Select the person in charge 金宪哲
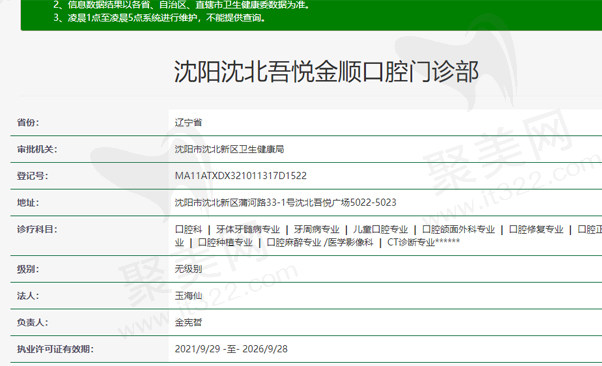Screen dimensions: 602x366 pyautogui.click(x=188, y=323)
